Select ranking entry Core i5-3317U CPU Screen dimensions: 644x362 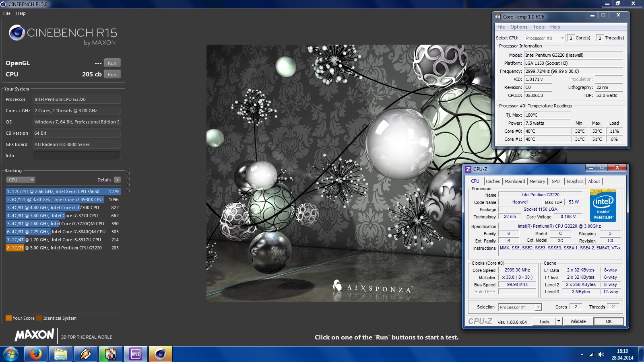pyautogui.click(x=63, y=240)
